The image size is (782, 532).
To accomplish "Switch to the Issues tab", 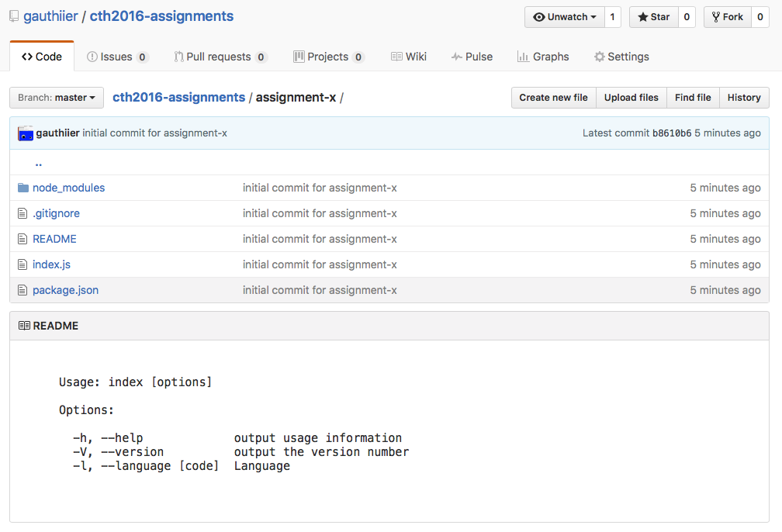I will tap(116, 57).
